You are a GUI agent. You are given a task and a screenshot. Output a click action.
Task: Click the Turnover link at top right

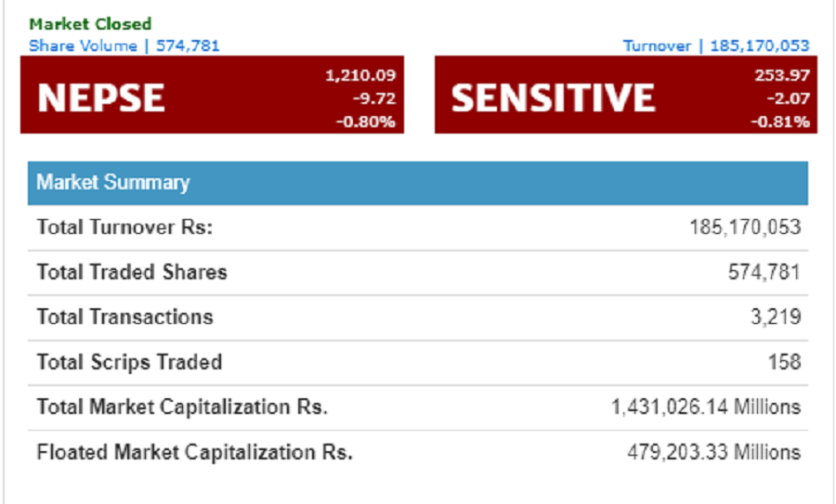click(x=716, y=45)
